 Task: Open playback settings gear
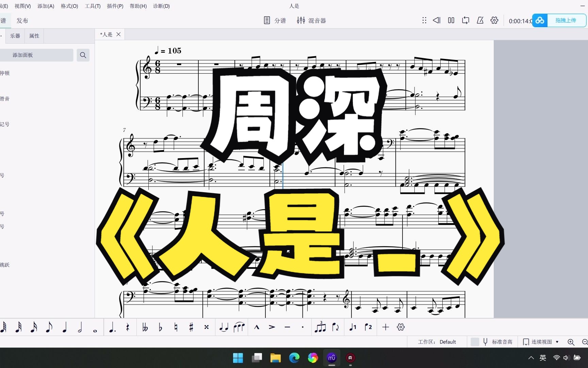click(494, 20)
